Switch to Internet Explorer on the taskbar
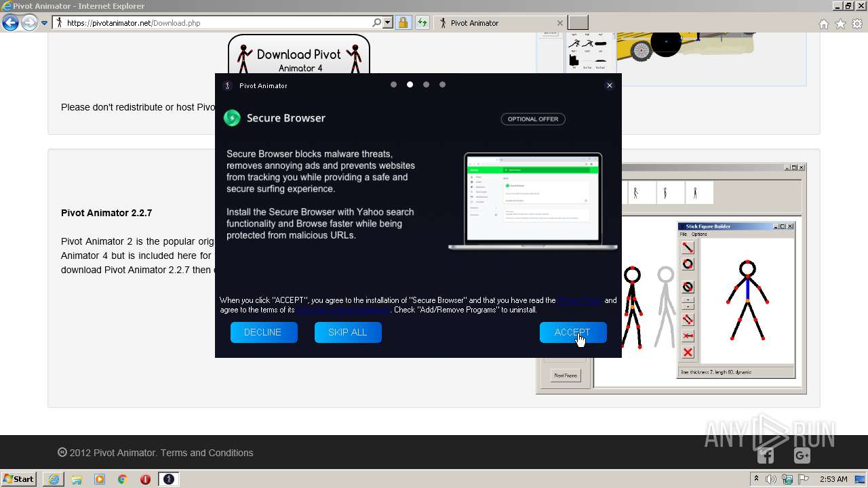This screenshot has width=868, height=488. 54,479
